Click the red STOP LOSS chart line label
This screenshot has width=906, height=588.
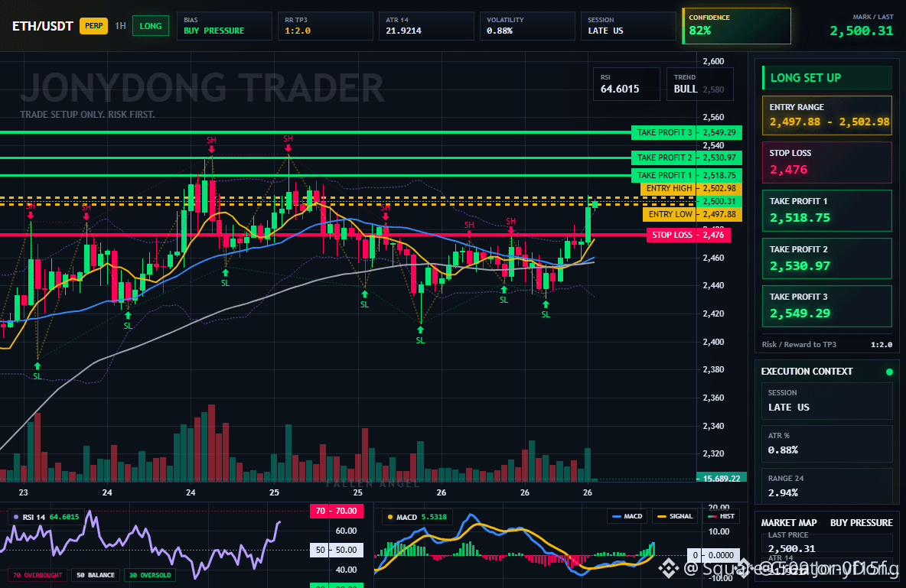(x=671, y=235)
